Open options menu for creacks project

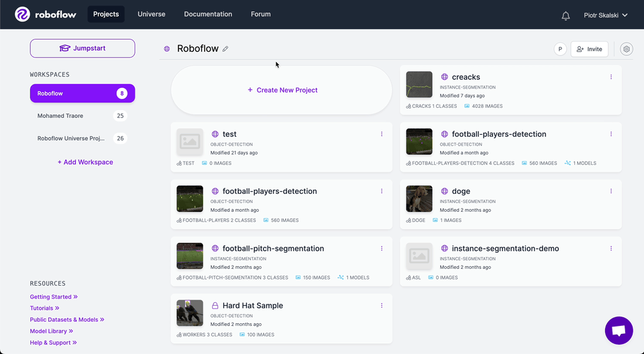pyautogui.click(x=611, y=77)
